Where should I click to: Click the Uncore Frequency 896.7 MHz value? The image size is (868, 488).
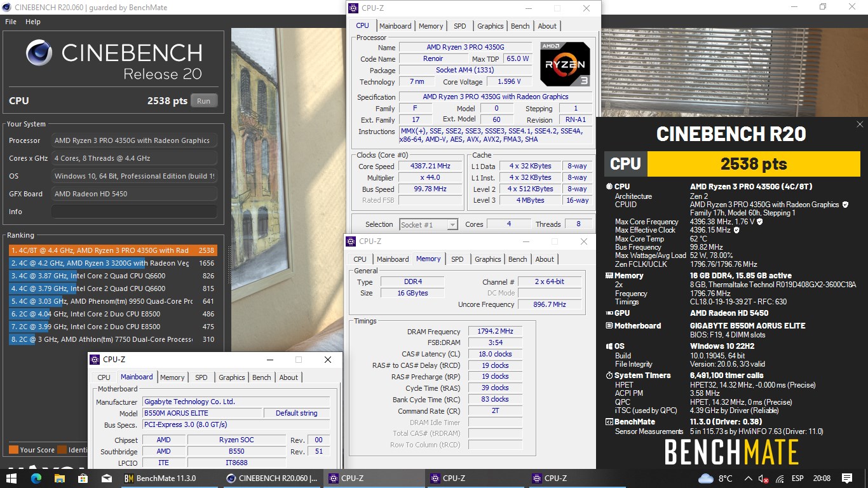pyautogui.click(x=550, y=304)
